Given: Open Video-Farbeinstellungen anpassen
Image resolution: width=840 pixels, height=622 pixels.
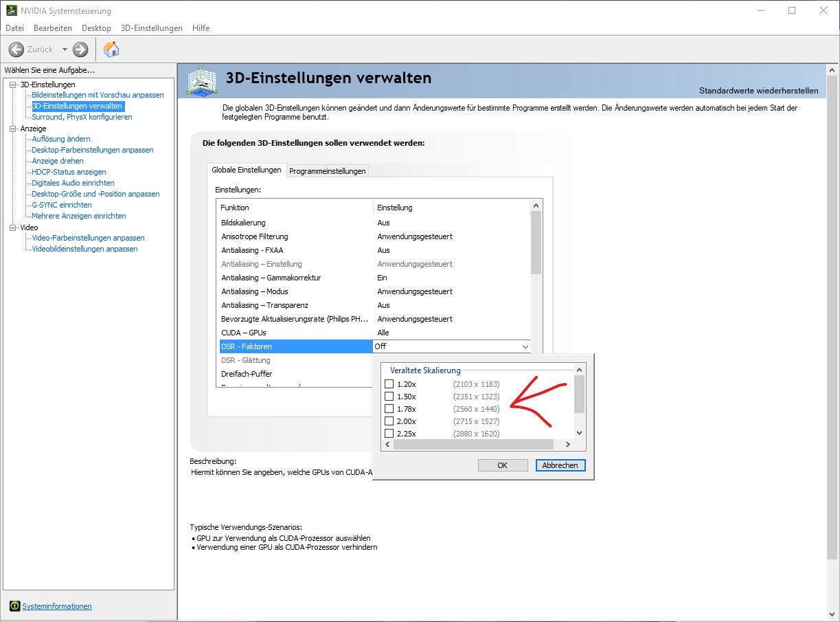Looking at the screenshot, I should (x=88, y=238).
